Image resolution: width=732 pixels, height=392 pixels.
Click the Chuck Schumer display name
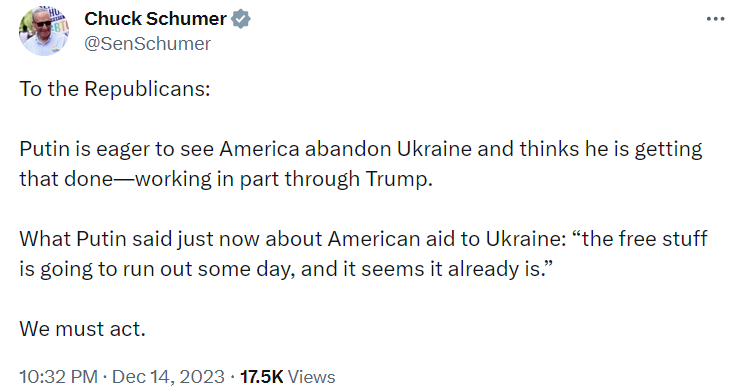tap(155, 19)
